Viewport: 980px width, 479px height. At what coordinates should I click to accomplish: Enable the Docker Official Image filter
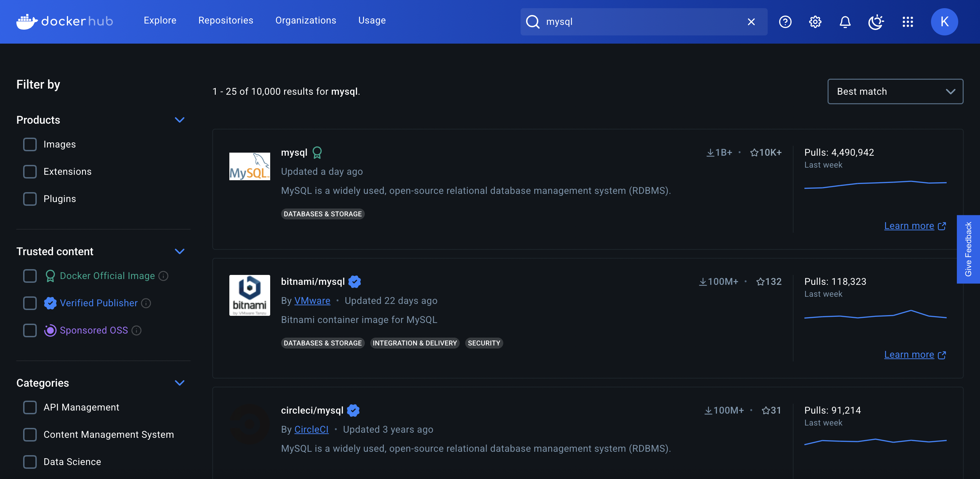coord(30,276)
